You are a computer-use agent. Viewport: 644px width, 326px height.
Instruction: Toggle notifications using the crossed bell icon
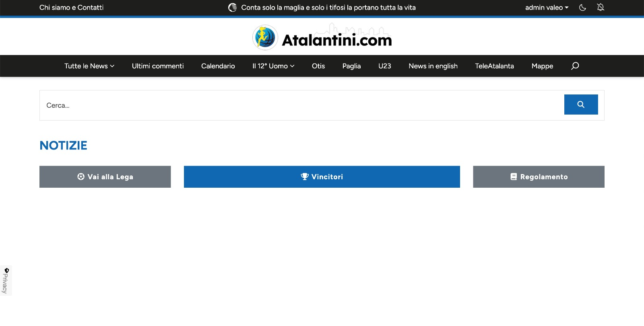tap(601, 8)
